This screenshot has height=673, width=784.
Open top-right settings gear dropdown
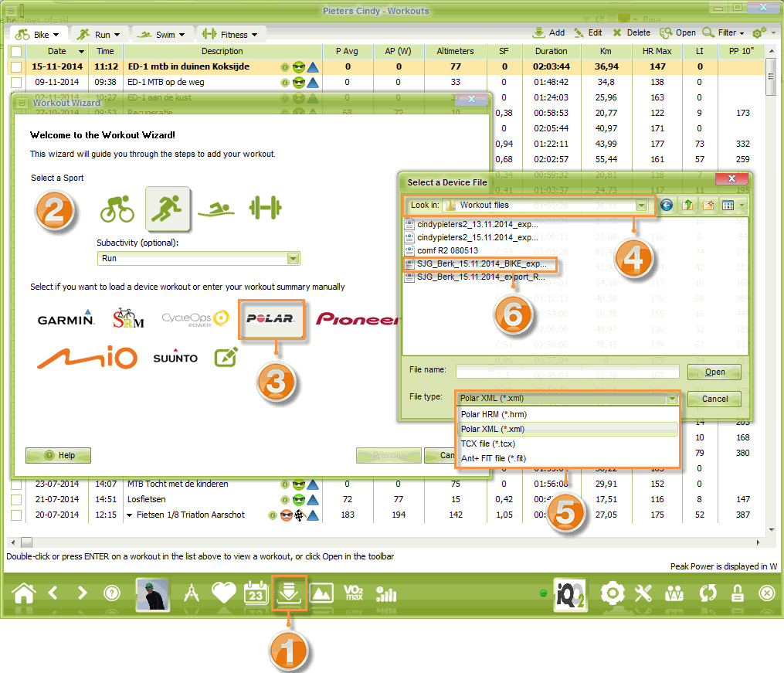(x=763, y=33)
